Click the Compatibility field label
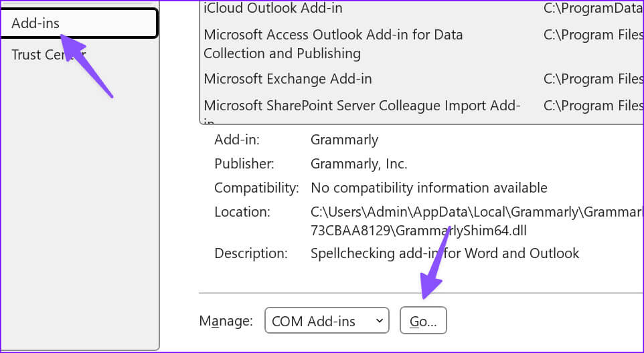The image size is (644, 353). tap(256, 188)
